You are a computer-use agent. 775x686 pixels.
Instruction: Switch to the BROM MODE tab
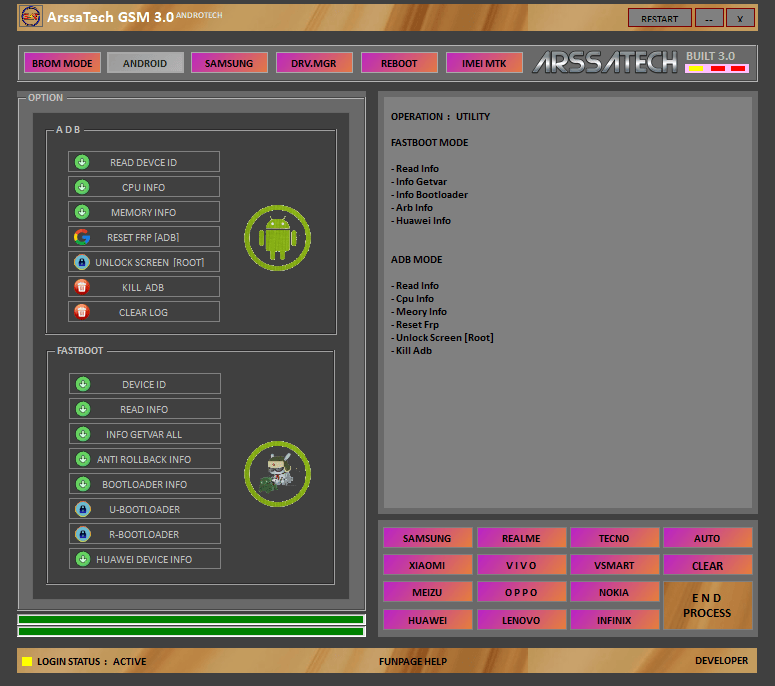(62, 63)
